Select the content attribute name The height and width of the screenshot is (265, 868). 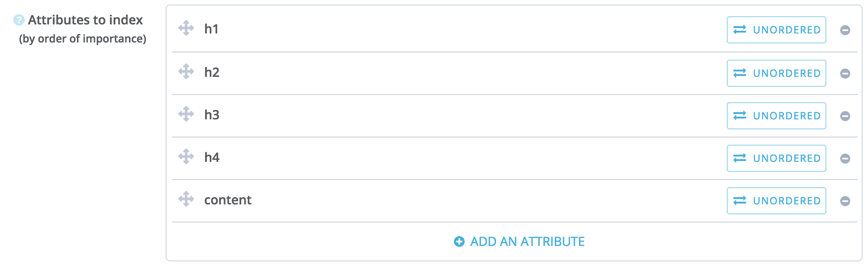tap(228, 200)
